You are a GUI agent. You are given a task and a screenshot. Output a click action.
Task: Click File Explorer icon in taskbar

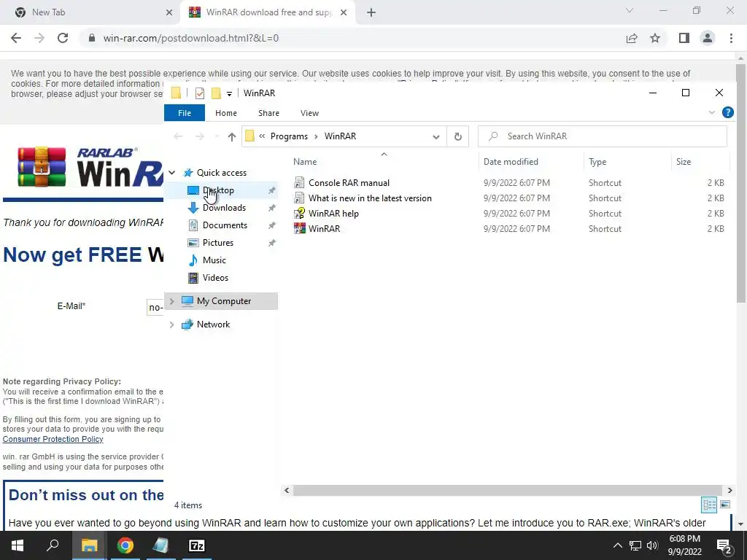coord(89,545)
